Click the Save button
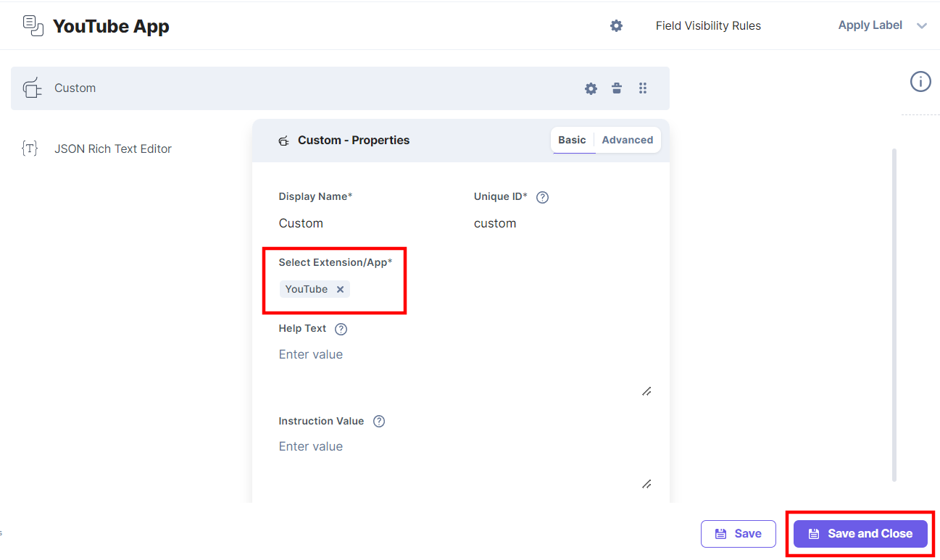Image resolution: width=940 pixels, height=560 pixels. [x=739, y=534]
